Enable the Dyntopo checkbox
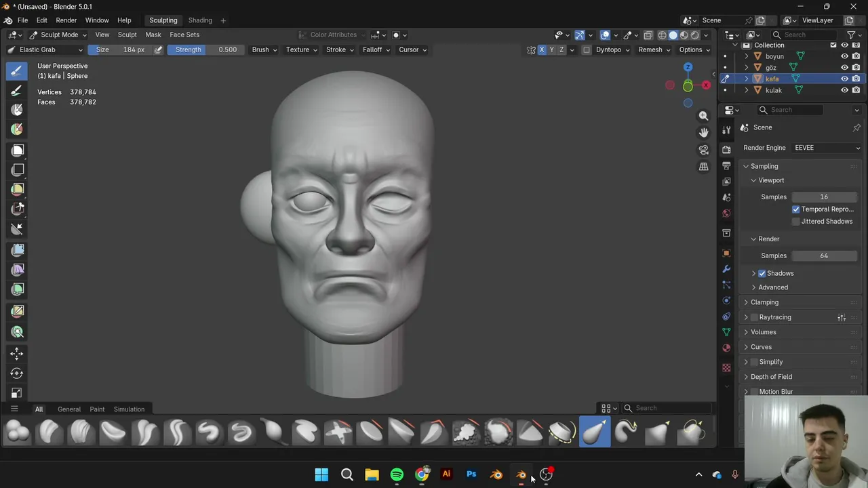868x488 pixels. coord(587,49)
